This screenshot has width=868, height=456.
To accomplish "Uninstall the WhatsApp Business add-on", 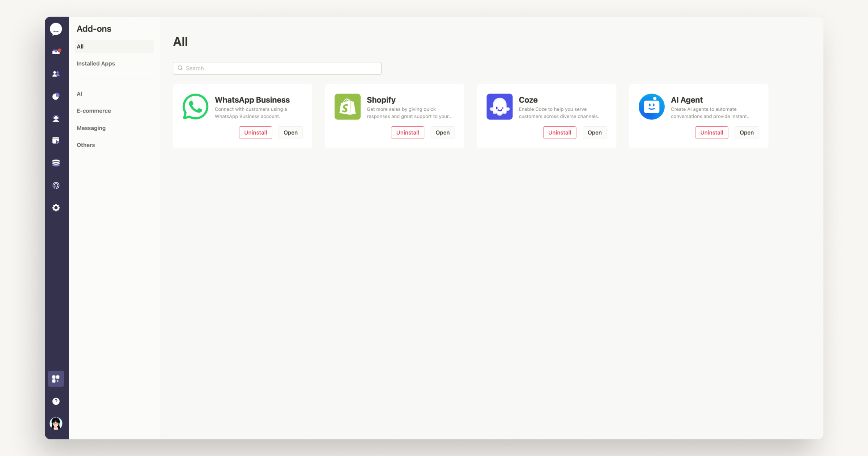I will click(255, 132).
